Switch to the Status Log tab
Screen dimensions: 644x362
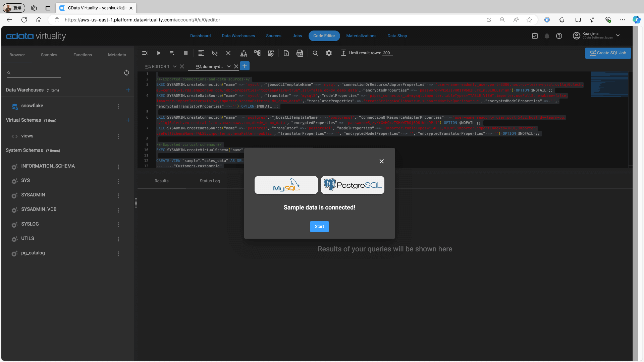(x=210, y=181)
